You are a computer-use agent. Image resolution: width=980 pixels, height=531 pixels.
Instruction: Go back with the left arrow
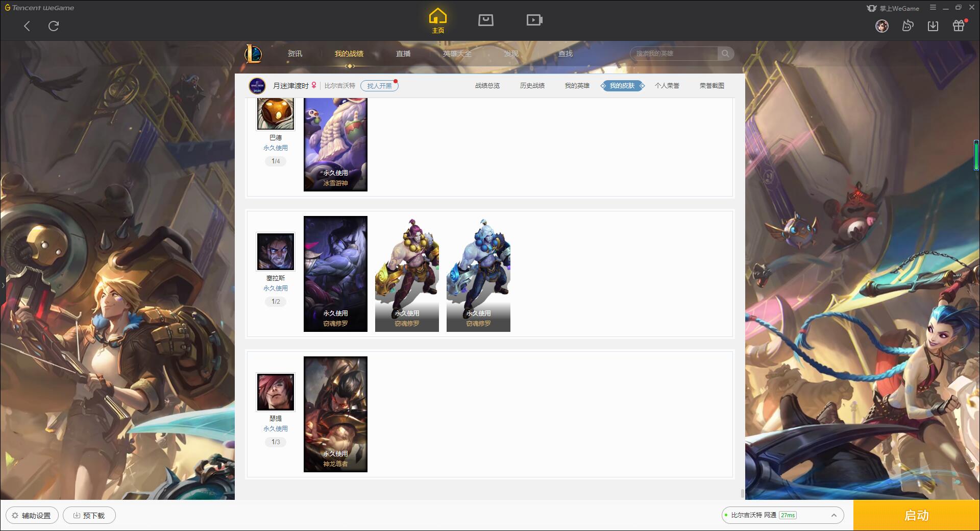point(27,26)
